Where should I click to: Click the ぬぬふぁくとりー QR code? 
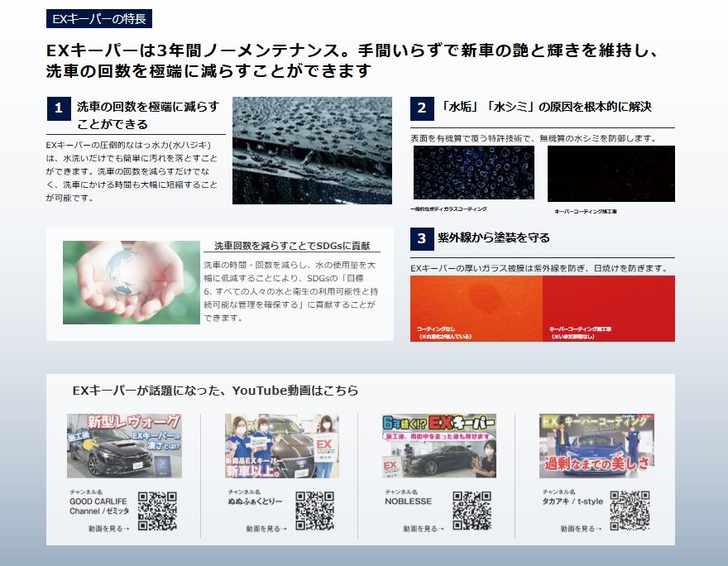314,511
